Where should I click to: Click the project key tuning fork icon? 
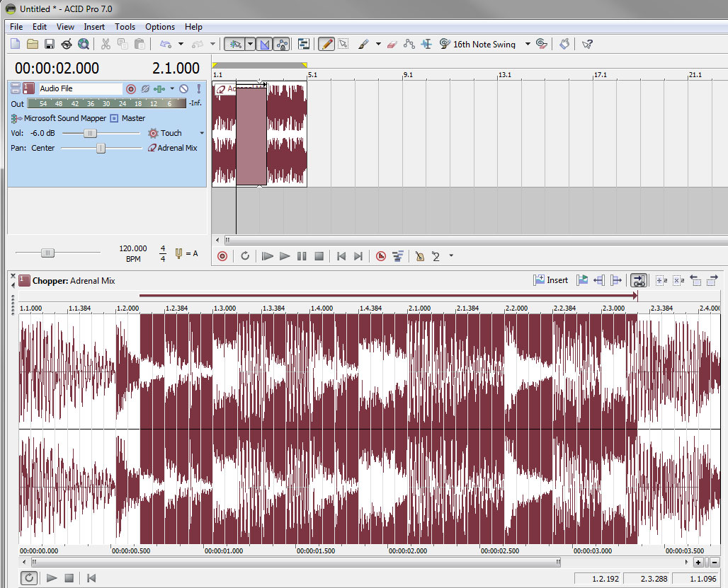(x=178, y=253)
